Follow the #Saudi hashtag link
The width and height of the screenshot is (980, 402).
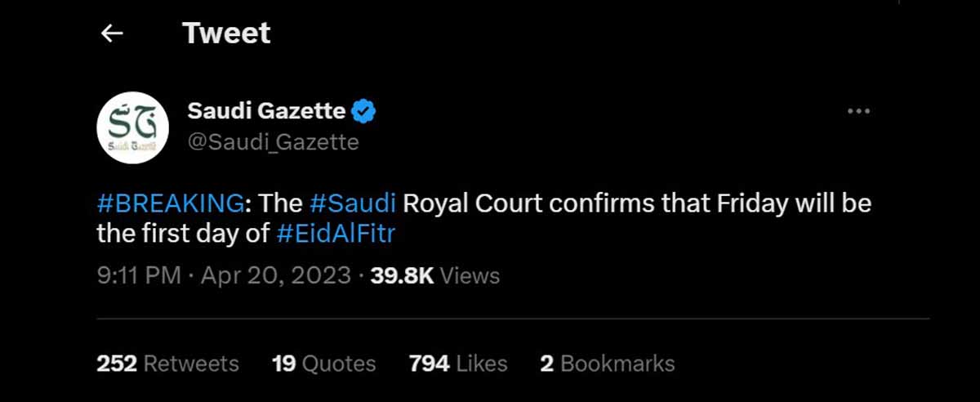(x=353, y=203)
